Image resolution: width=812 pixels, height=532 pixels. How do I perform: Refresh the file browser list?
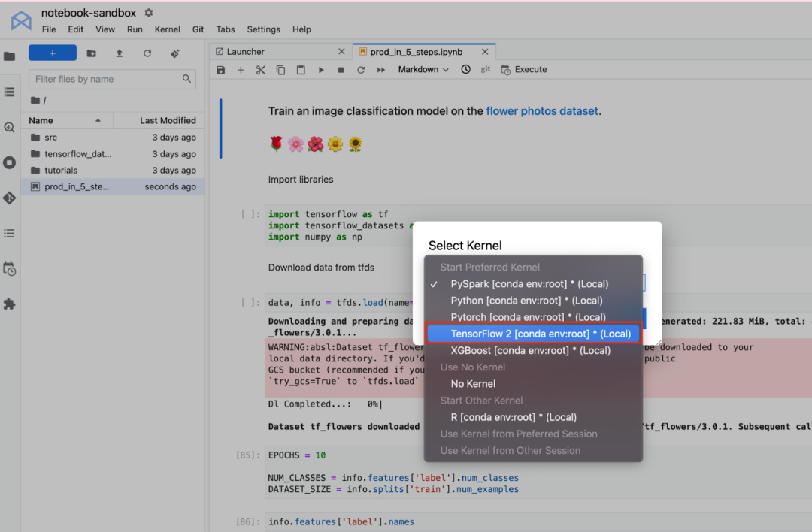pyautogui.click(x=147, y=53)
